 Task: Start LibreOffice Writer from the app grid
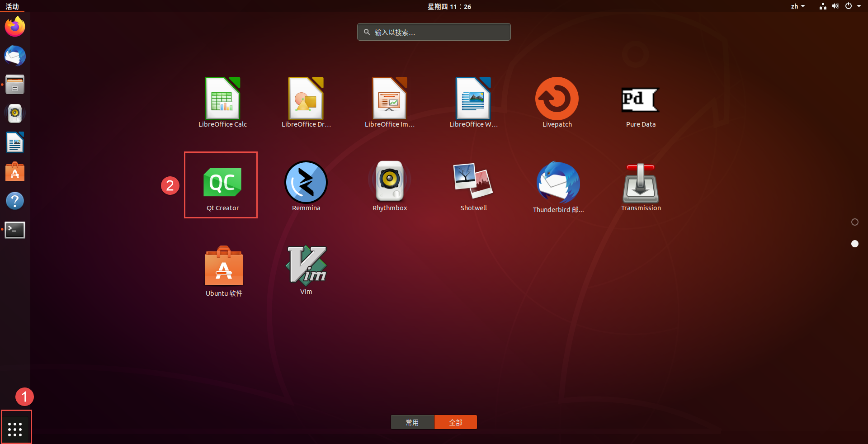pos(473,102)
